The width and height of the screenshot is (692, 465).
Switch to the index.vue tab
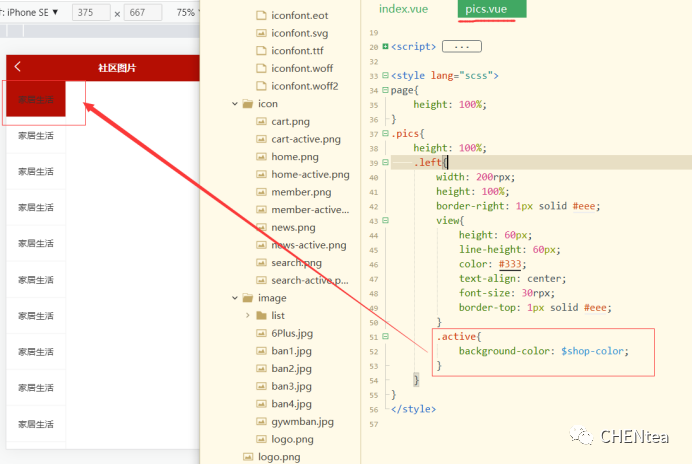(x=404, y=9)
